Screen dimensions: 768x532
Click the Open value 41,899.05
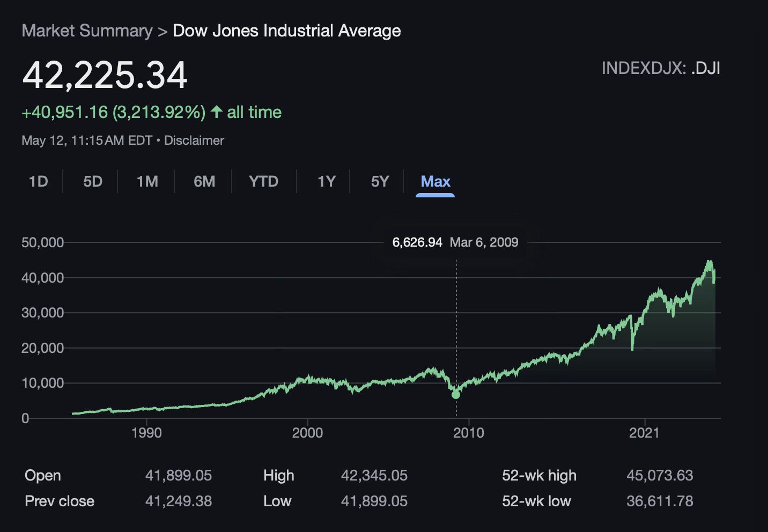[179, 476]
